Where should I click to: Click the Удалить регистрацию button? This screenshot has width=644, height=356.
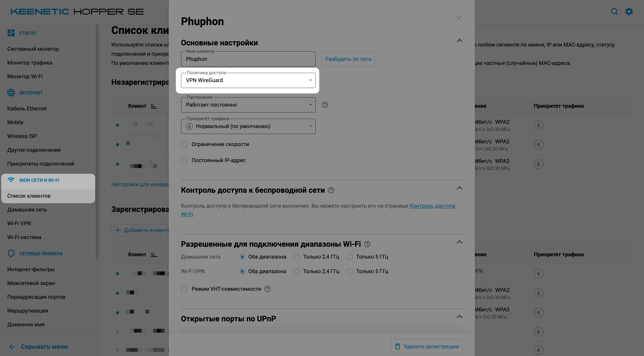[427, 346]
